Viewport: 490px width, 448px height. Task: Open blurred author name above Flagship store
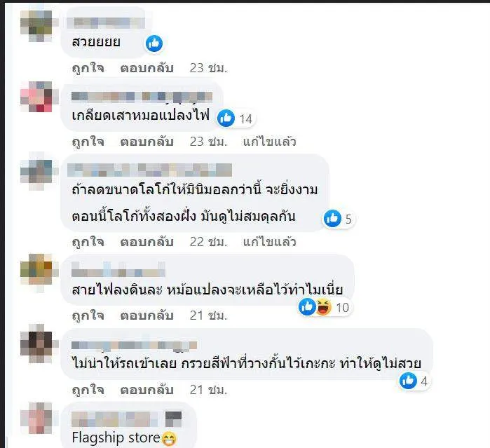(127, 419)
